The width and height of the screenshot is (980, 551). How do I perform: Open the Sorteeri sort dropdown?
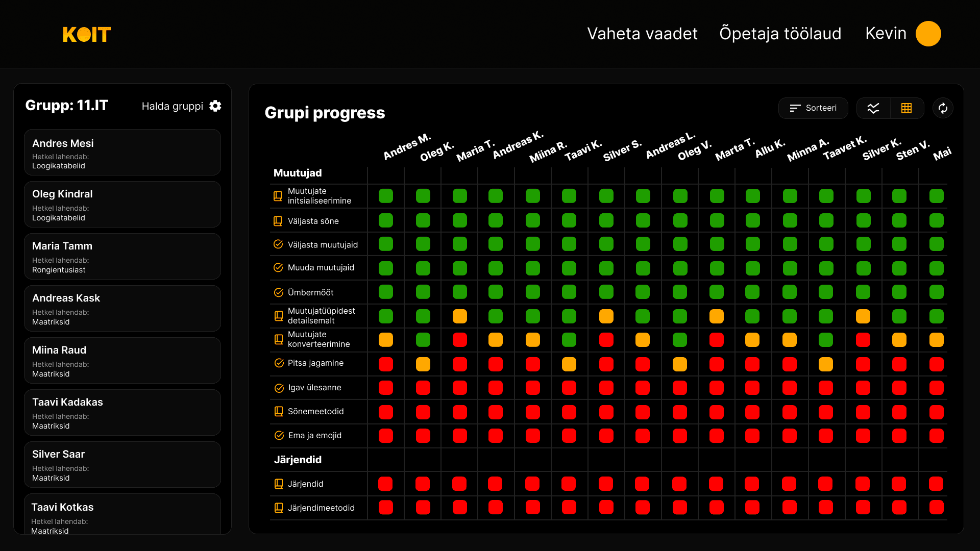pyautogui.click(x=813, y=108)
